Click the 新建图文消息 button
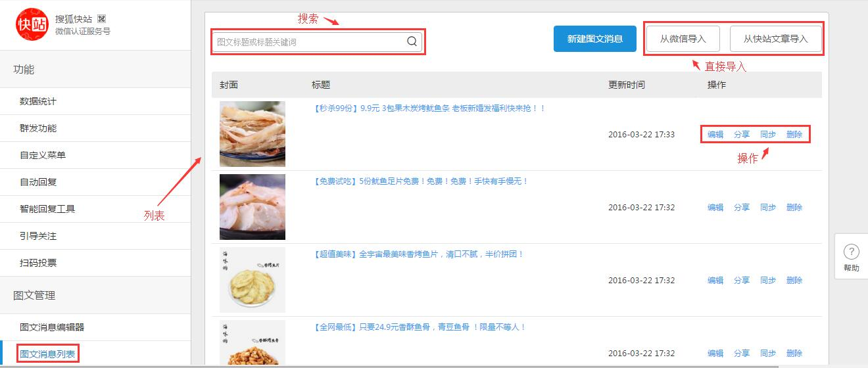The width and height of the screenshot is (868, 368). click(x=595, y=39)
